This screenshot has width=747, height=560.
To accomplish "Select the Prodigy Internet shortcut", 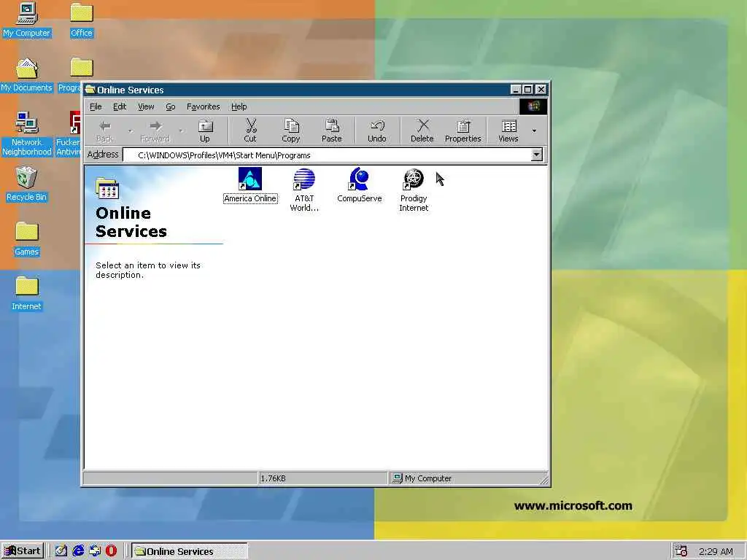I will coord(414,190).
